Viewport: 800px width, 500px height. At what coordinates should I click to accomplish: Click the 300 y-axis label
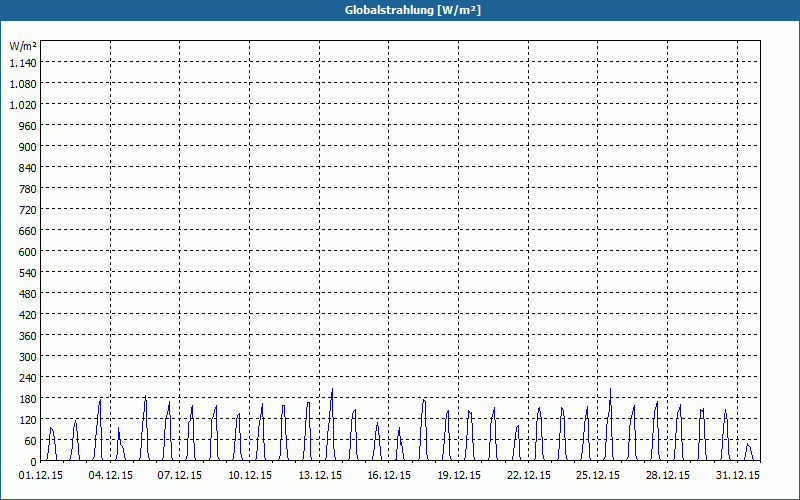pos(28,357)
